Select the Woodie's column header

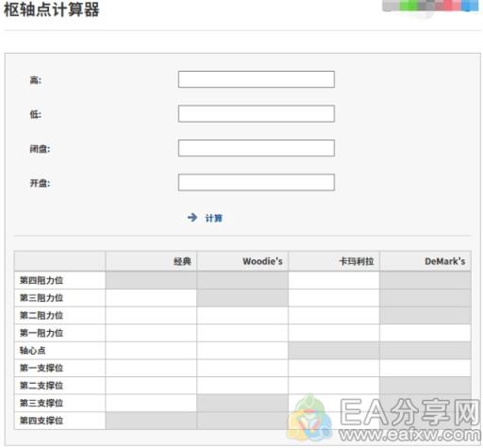point(242,261)
